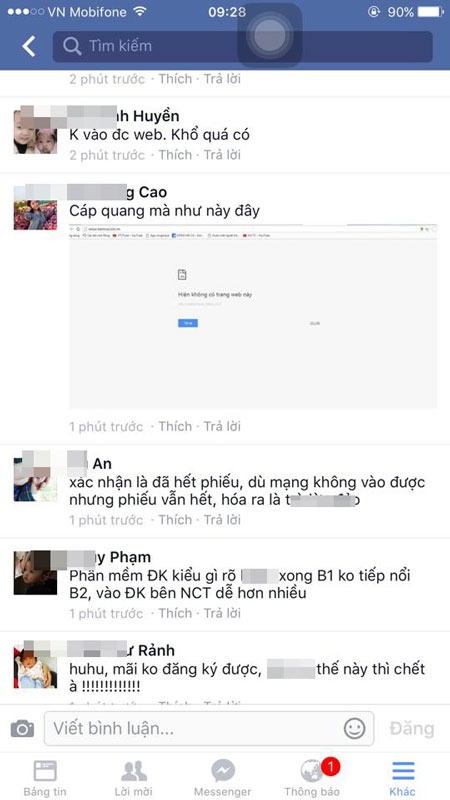450x800 pixels.
Task: Open the attached browser screenshot image
Action: 253,316
